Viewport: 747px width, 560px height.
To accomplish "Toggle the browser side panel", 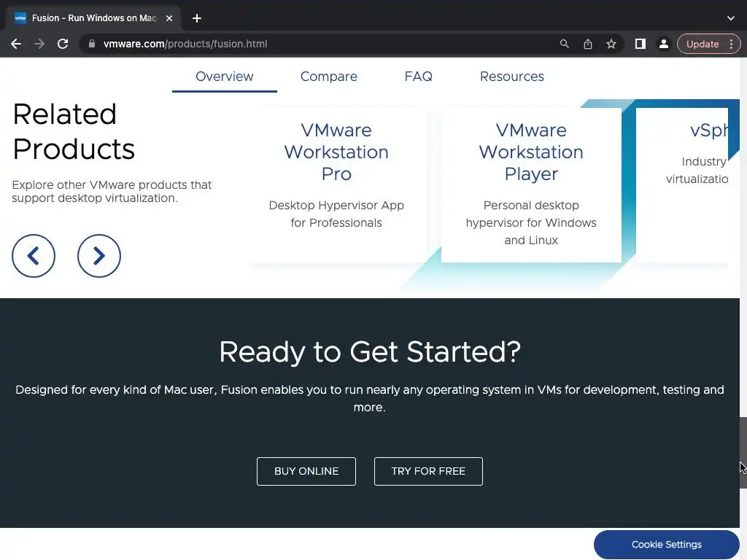I will (640, 44).
